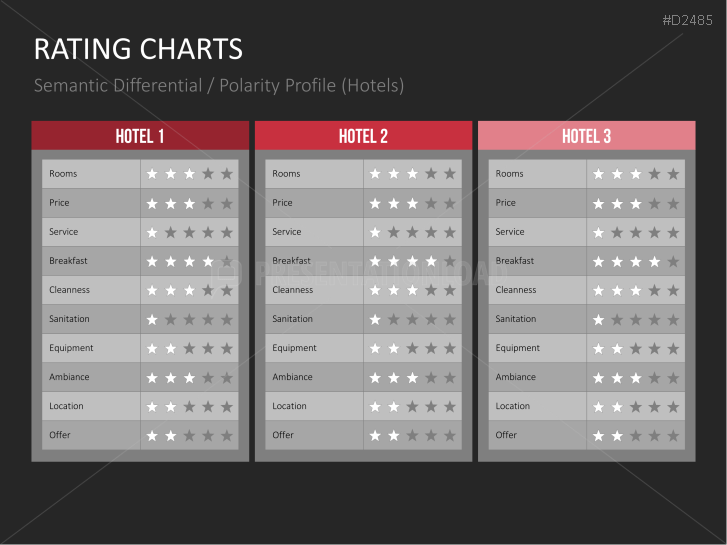The image size is (727, 545).
Task: Click the Rating Charts title
Action: 138,49
